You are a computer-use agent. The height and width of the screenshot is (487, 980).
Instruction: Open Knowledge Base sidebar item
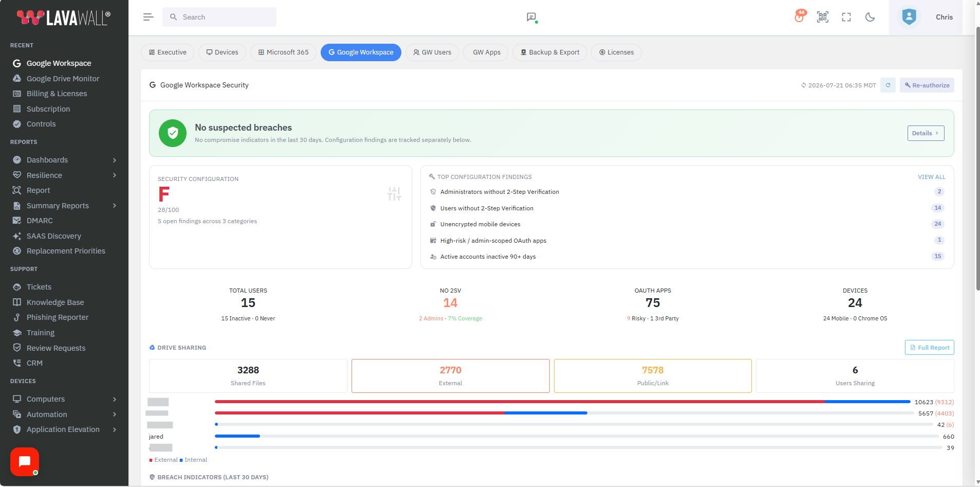pyautogui.click(x=55, y=302)
